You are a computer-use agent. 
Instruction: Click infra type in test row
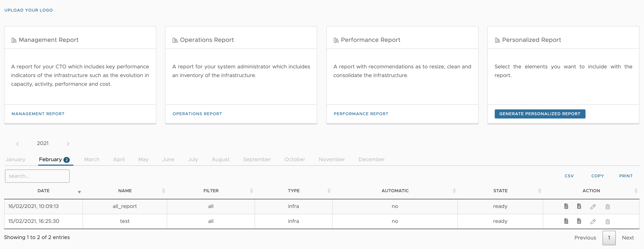pyautogui.click(x=294, y=221)
